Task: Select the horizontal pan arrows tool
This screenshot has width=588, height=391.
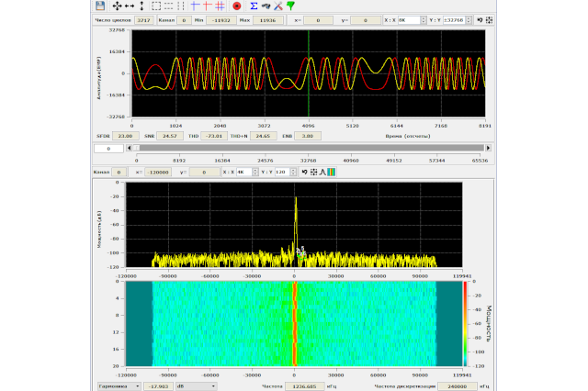Action: click(x=128, y=6)
